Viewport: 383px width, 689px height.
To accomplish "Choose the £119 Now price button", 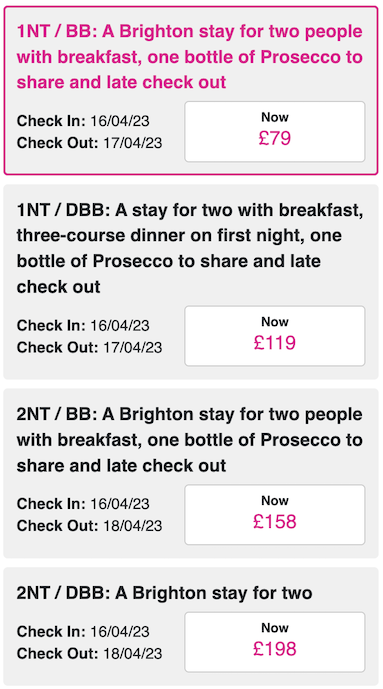I will click(x=275, y=336).
